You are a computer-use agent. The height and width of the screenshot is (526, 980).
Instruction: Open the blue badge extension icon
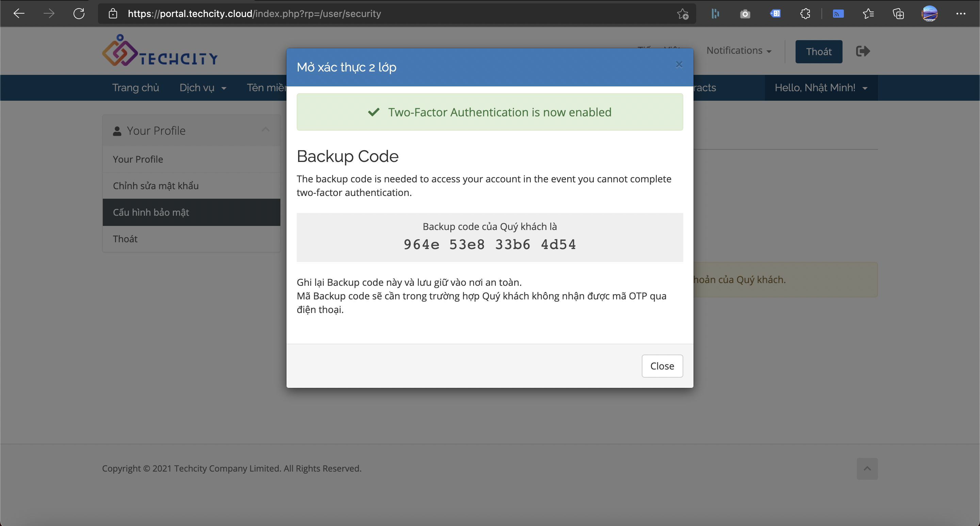(775, 14)
